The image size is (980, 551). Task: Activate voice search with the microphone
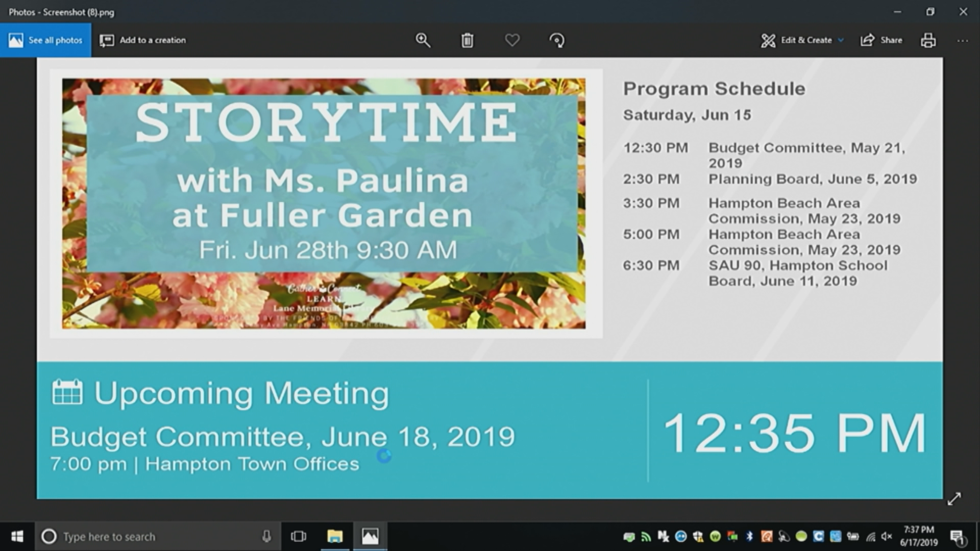[267, 537]
